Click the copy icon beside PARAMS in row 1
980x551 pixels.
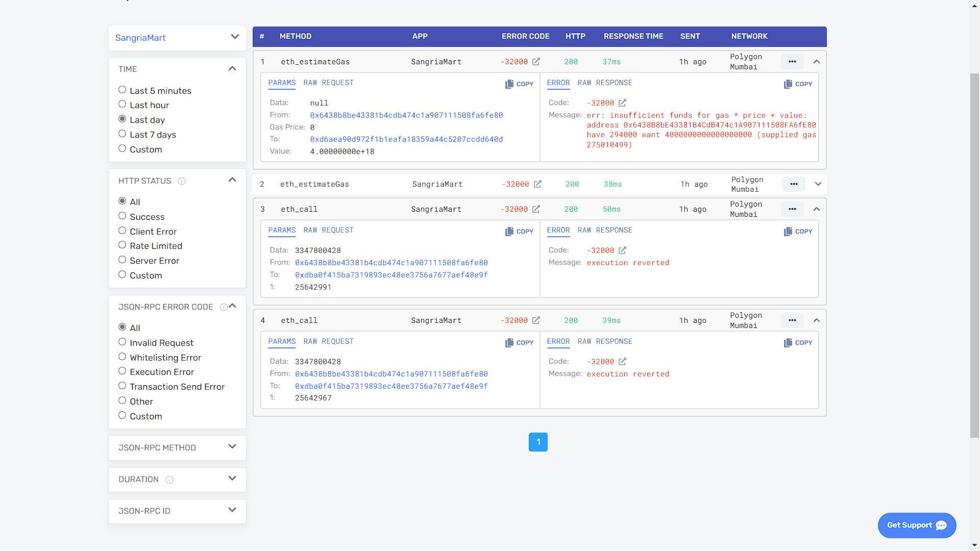pyautogui.click(x=509, y=84)
